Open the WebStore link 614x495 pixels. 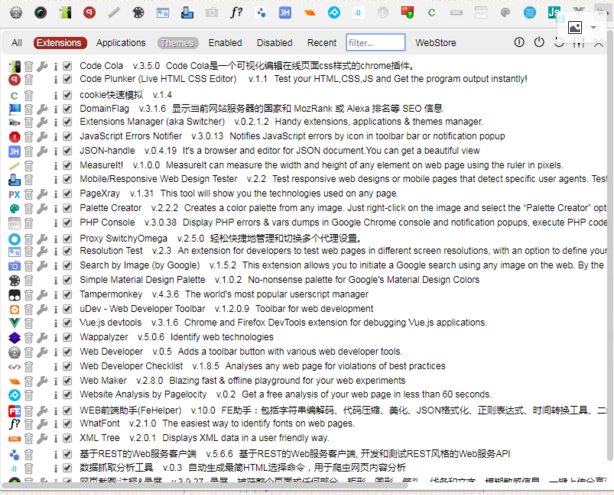click(436, 43)
